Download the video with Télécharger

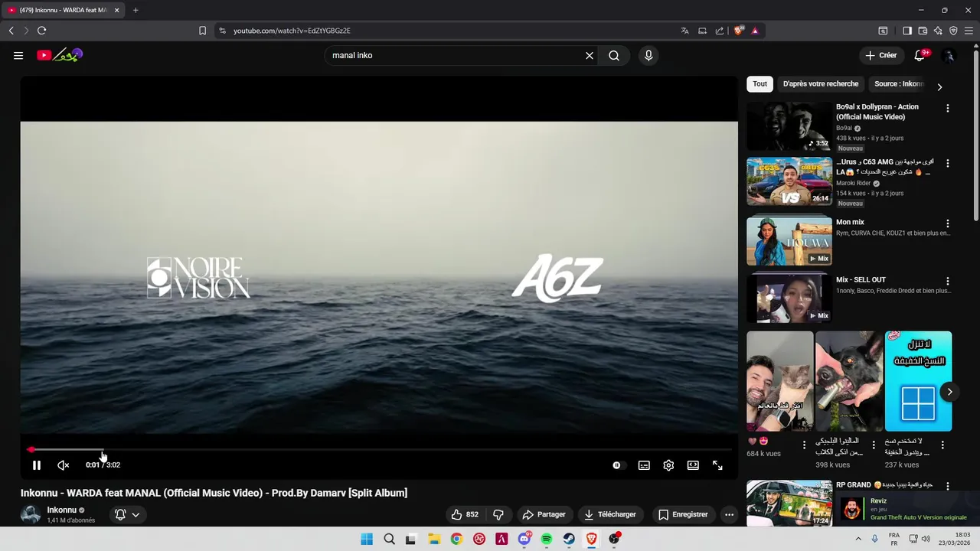tap(609, 514)
